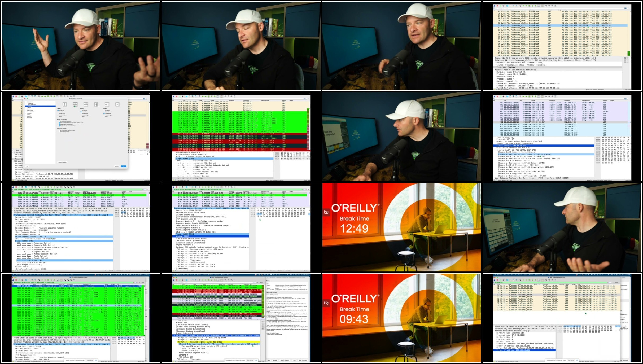This screenshot has height=364, width=643.
Task: Open the thumbnail of the man with closed eyes
Action: tap(241, 46)
